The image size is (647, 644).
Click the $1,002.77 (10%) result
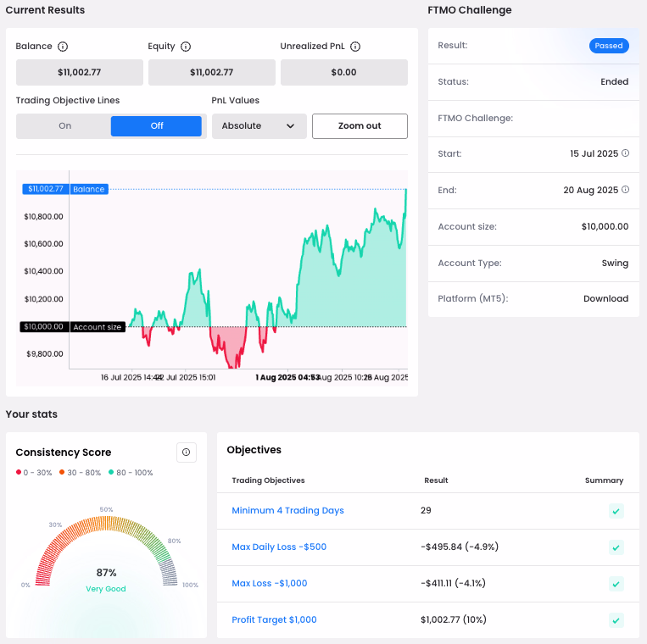coord(454,619)
